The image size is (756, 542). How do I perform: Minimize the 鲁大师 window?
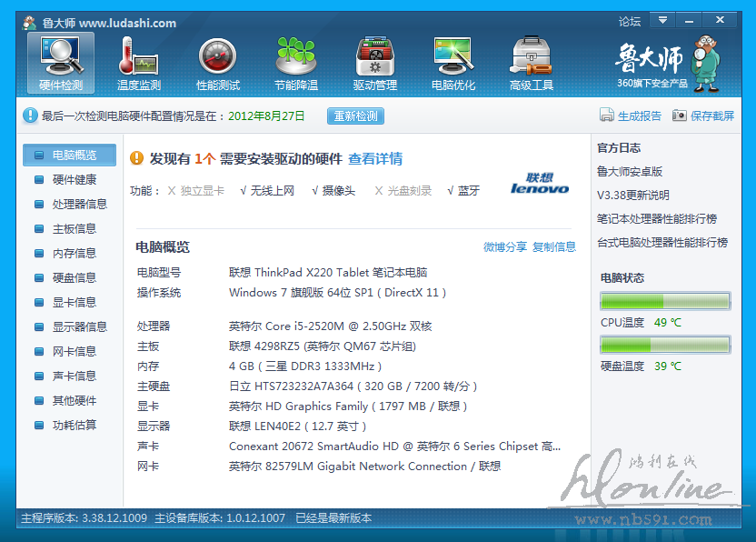[689, 20]
